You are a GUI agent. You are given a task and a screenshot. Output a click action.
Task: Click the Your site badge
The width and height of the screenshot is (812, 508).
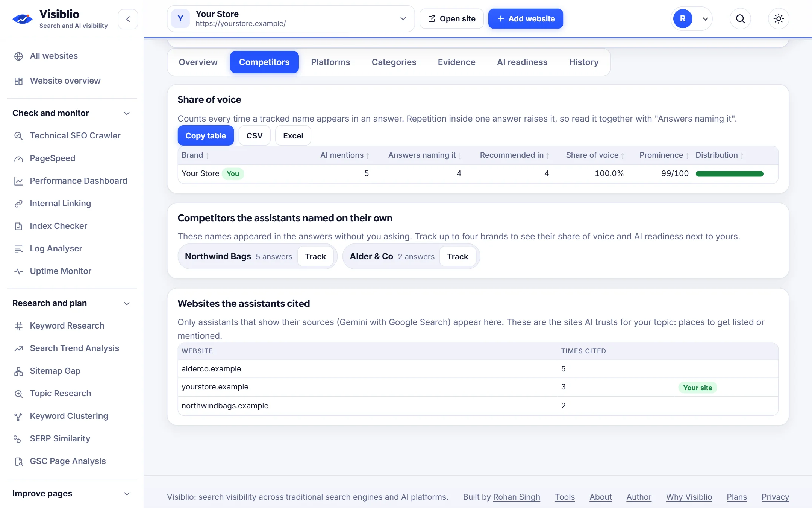click(x=697, y=388)
